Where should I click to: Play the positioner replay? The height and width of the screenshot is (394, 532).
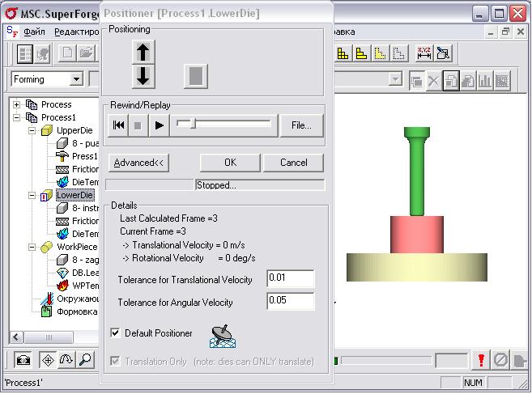coord(159,125)
